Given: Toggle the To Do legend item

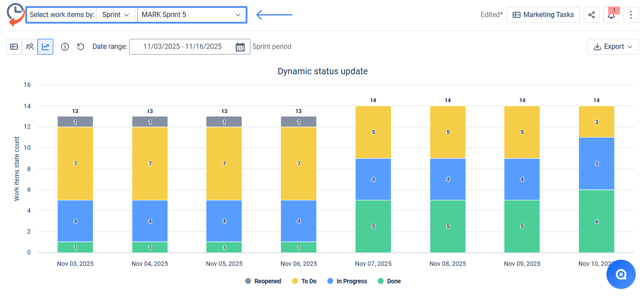Looking at the screenshot, I should (304, 282).
